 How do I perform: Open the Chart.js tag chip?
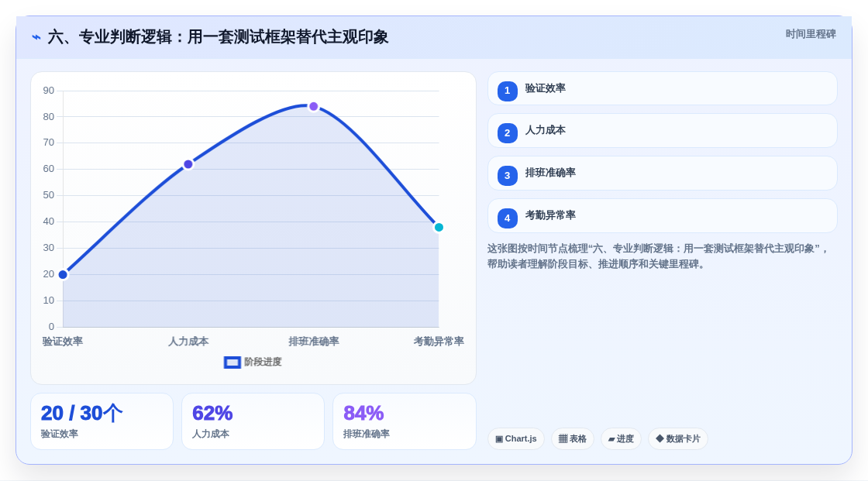pyautogui.click(x=516, y=439)
